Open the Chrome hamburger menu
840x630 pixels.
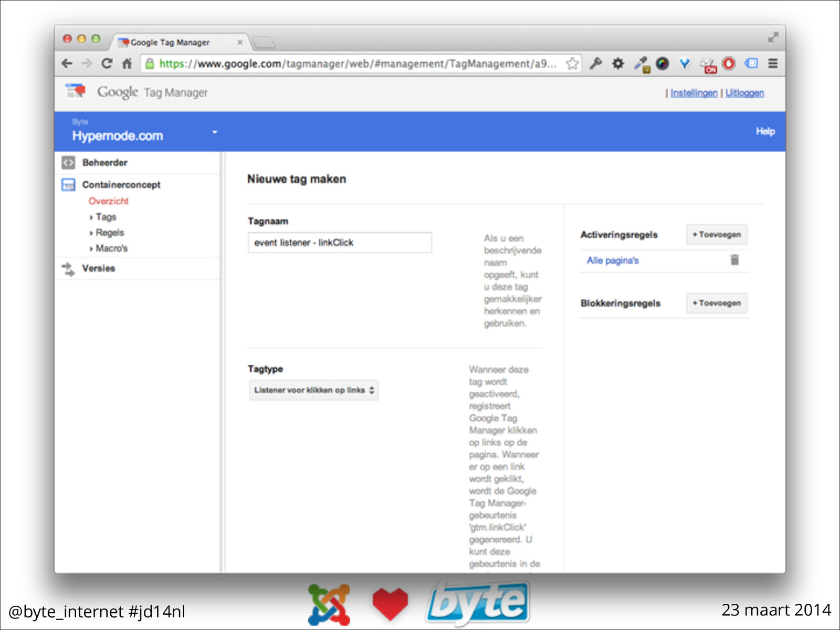click(x=773, y=64)
